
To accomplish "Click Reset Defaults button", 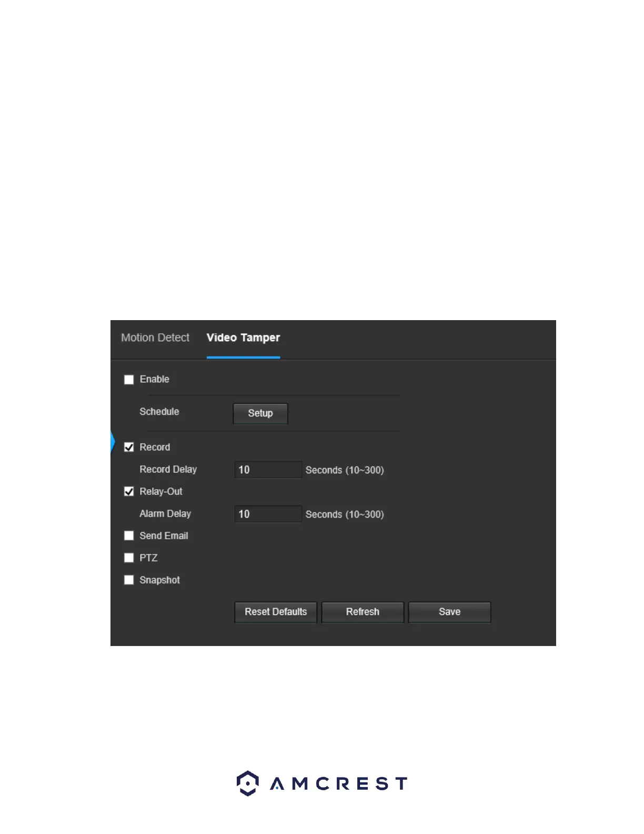I will tap(276, 612).
